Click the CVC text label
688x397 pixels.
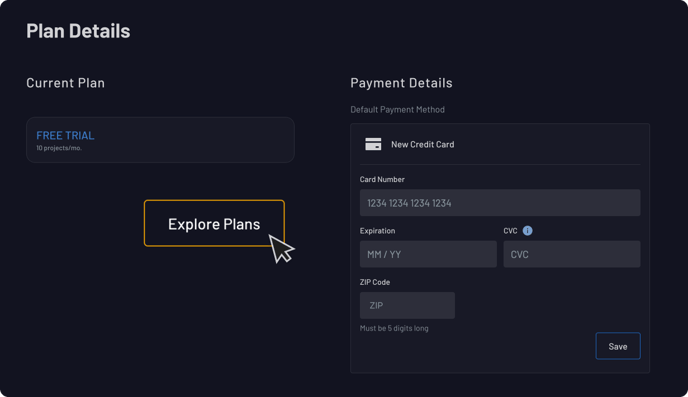click(x=510, y=231)
